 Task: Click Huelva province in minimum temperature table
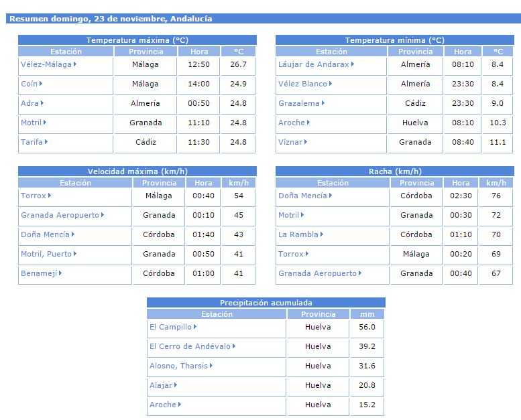click(415, 123)
